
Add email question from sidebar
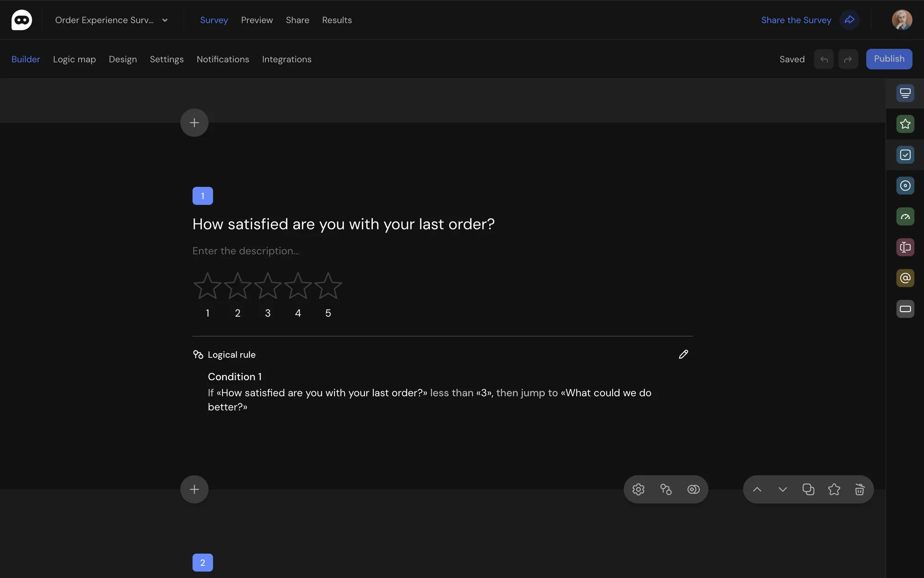click(905, 278)
